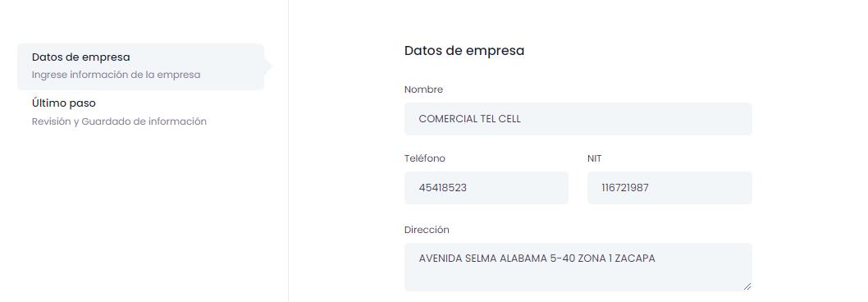Focus the Teléfono field showing 45418523
Viewport: 868px width, 302px height.
tap(486, 188)
